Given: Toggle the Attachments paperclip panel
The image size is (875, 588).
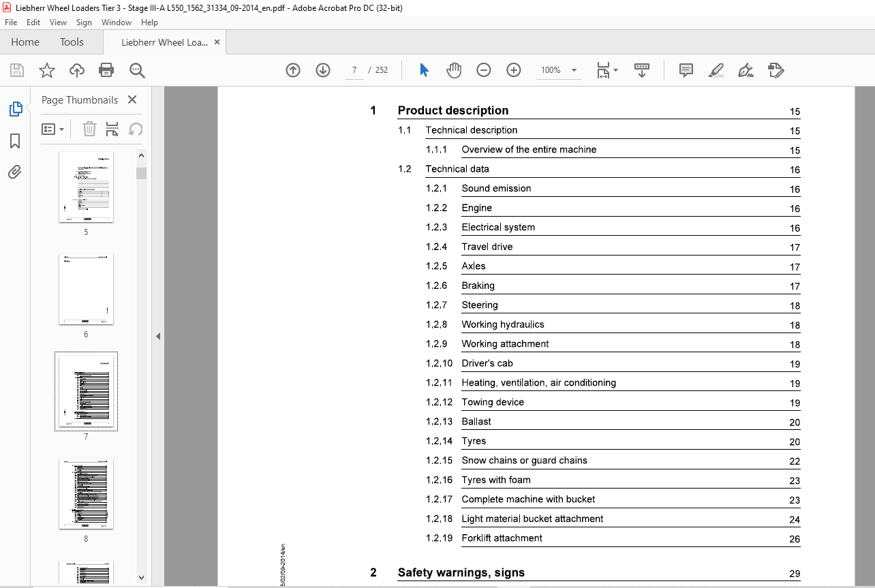Looking at the screenshot, I should coord(15,172).
